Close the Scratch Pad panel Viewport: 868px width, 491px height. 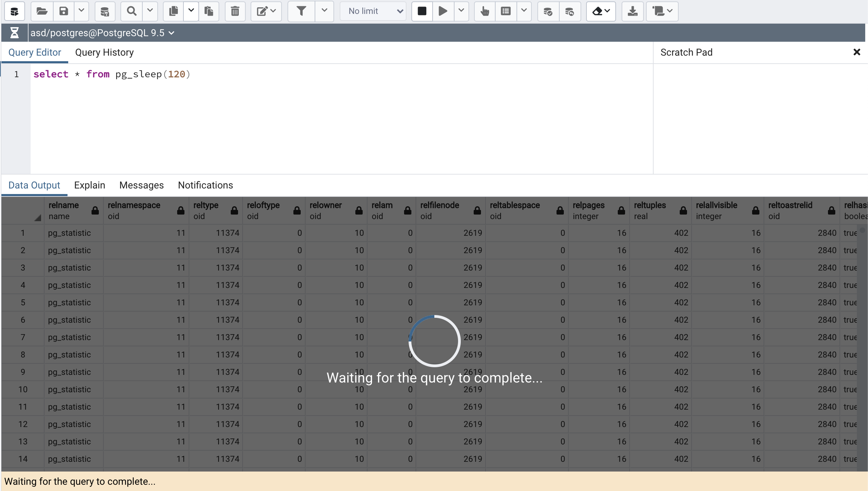[x=857, y=53]
